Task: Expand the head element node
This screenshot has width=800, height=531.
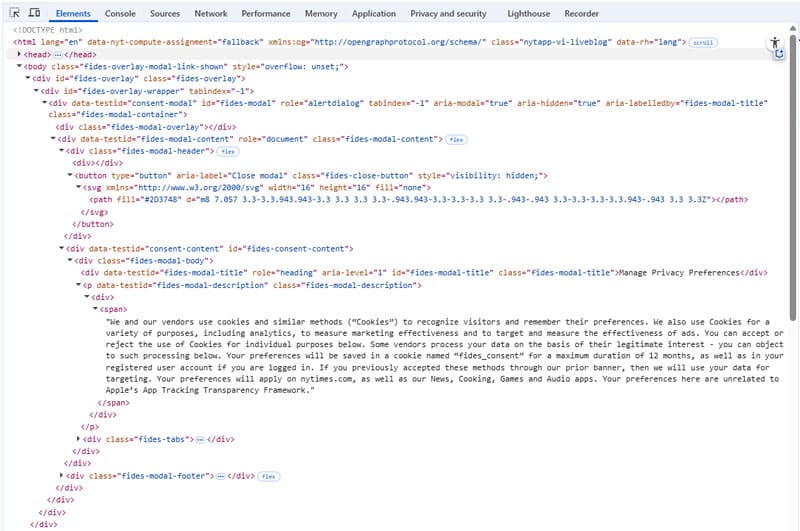Action: tap(19, 54)
